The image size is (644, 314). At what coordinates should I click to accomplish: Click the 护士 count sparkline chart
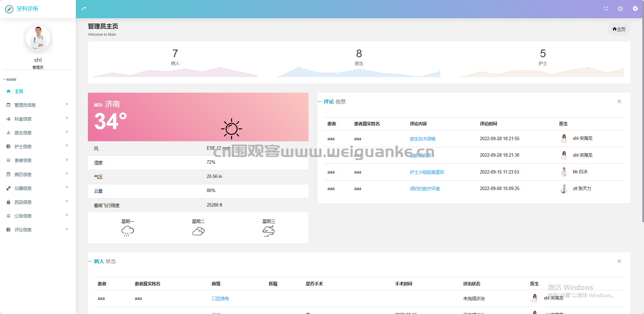(x=543, y=72)
